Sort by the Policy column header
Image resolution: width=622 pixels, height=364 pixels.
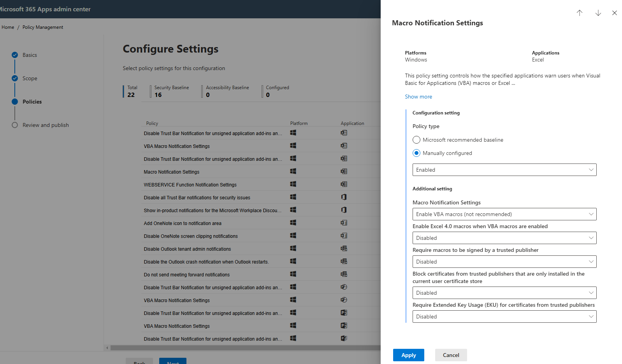(x=152, y=123)
